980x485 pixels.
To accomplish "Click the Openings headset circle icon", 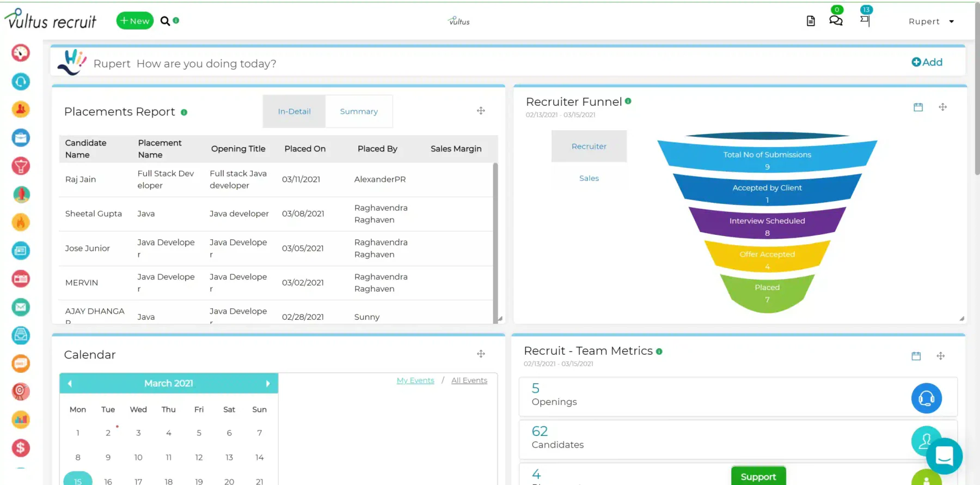I will 927,398.
